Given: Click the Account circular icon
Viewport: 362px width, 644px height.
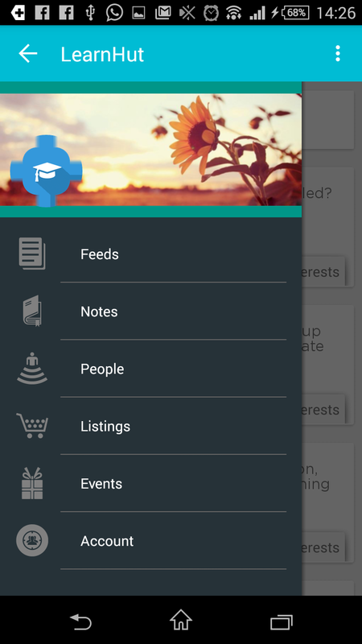Looking at the screenshot, I should pyautogui.click(x=32, y=540).
